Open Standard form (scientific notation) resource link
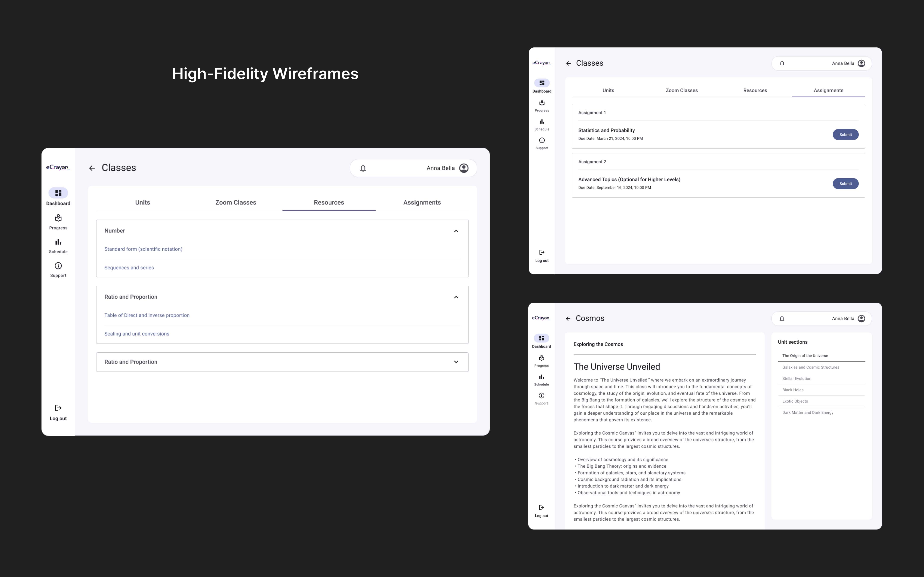Image resolution: width=924 pixels, height=577 pixels. pyautogui.click(x=143, y=249)
